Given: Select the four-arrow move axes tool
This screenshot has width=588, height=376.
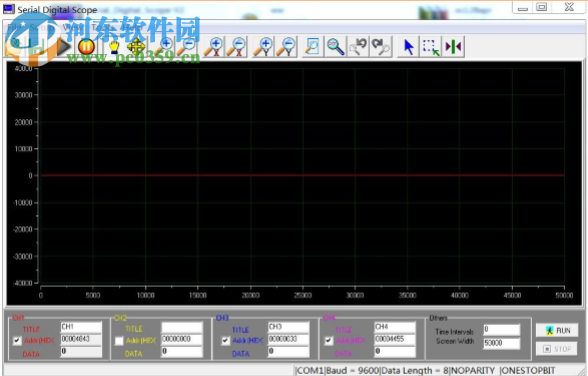Looking at the screenshot, I should click(x=136, y=46).
